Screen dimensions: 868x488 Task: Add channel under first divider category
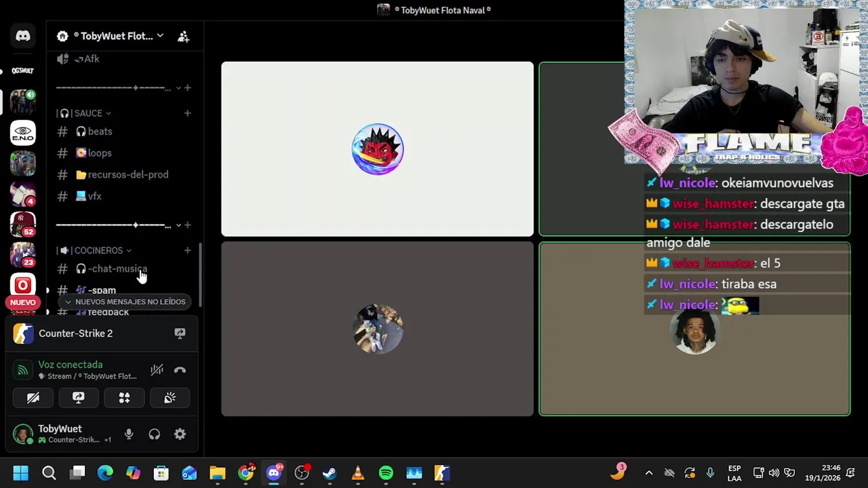[187, 87]
